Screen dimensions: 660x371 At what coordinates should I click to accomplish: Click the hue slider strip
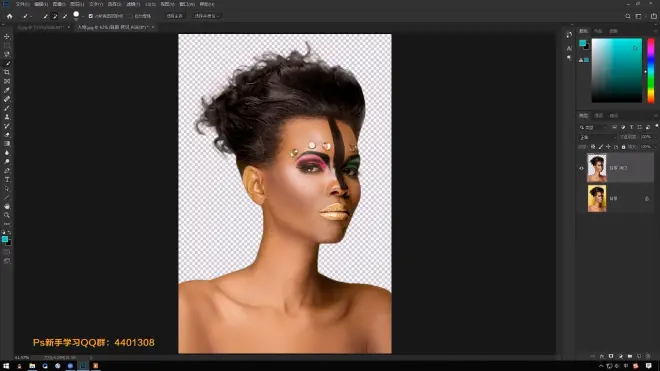click(x=651, y=70)
